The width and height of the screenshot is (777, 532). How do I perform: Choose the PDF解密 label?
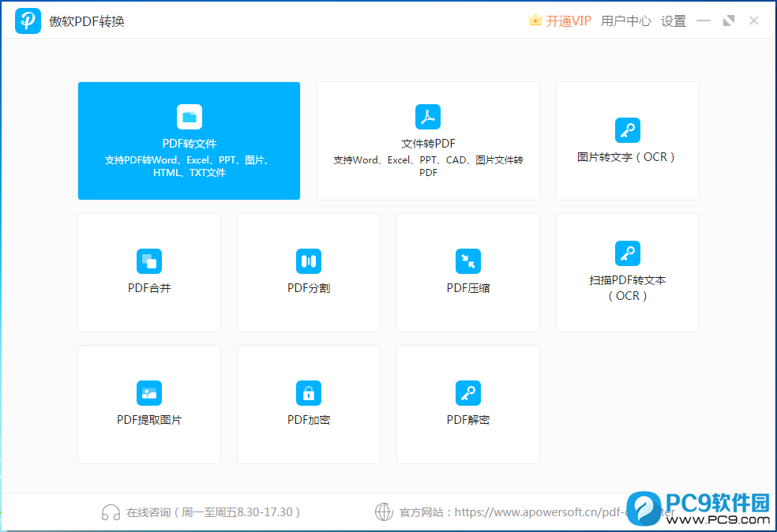tap(468, 420)
